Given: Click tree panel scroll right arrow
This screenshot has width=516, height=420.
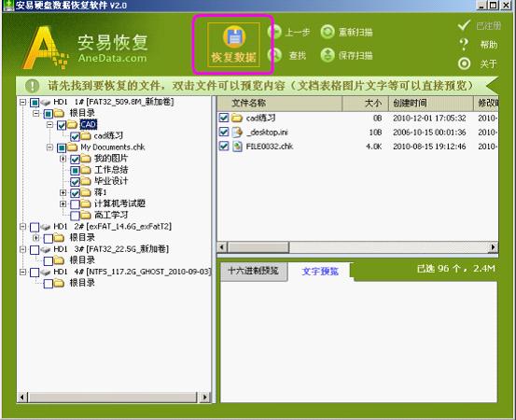Looking at the screenshot, I should 204,398.
